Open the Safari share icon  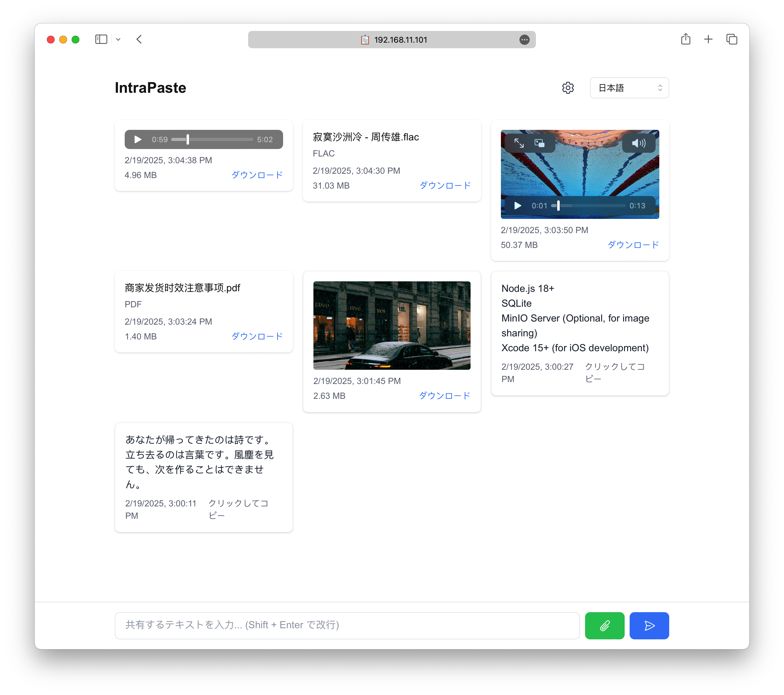click(685, 39)
